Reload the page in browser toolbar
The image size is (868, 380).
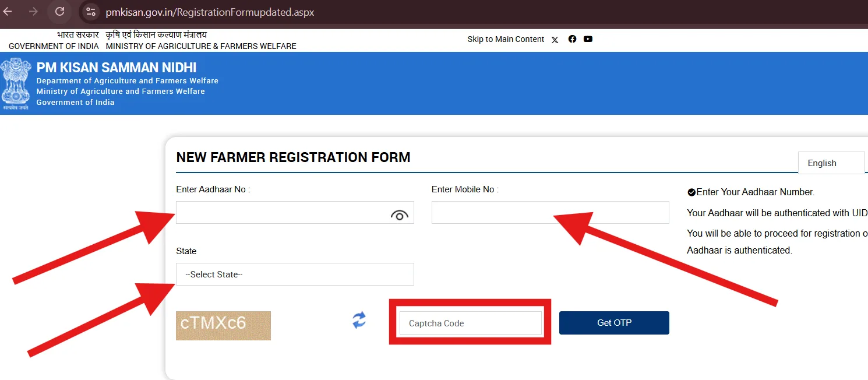[x=59, y=11]
